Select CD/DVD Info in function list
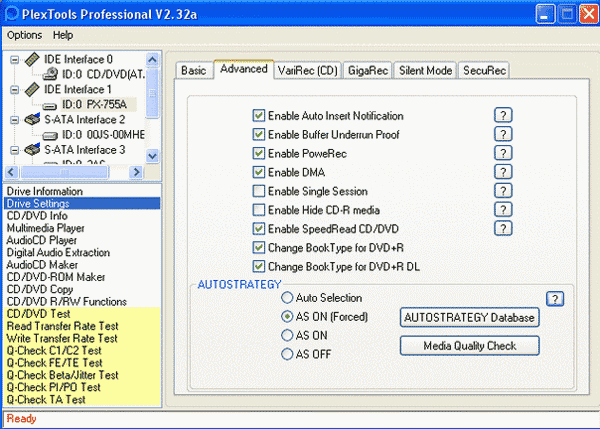The width and height of the screenshot is (600, 429). (x=82, y=216)
